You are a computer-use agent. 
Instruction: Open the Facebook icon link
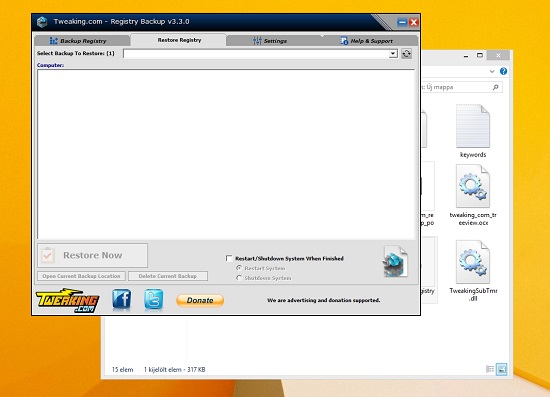pyautogui.click(x=121, y=300)
